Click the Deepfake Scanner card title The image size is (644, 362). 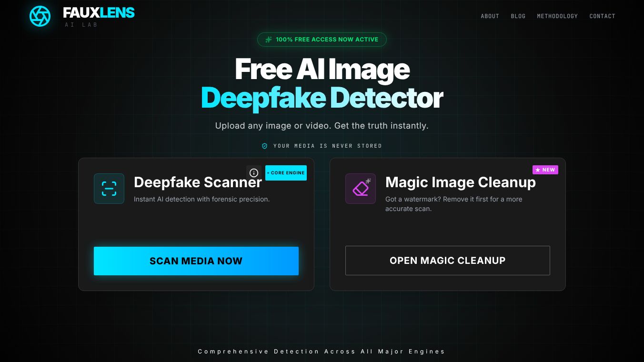(198, 182)
